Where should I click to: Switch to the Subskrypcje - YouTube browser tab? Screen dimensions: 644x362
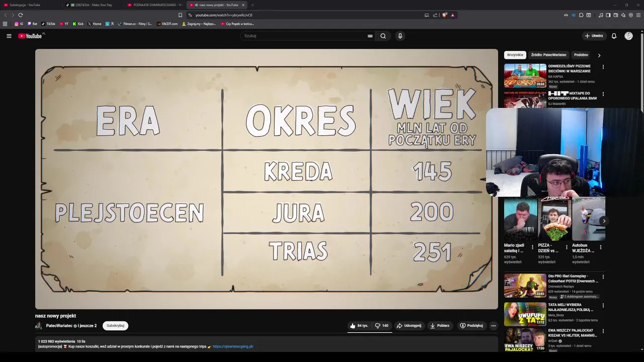click(x=31, y=5)
